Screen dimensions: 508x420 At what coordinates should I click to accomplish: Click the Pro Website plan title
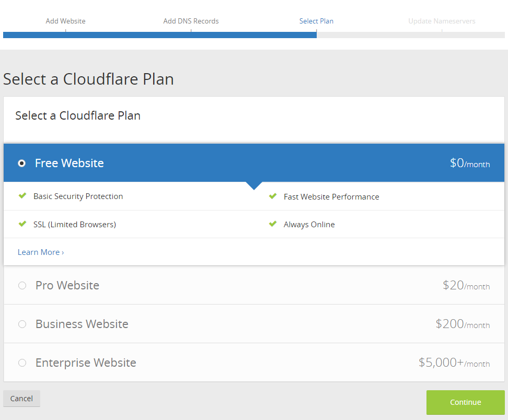pos(67,285)
